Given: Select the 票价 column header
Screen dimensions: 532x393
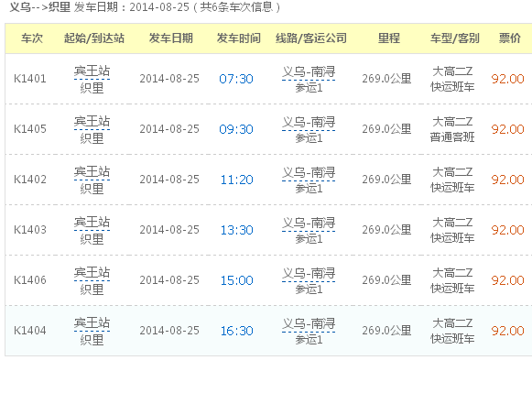Looking at the screenshot, I should point(510,38).
